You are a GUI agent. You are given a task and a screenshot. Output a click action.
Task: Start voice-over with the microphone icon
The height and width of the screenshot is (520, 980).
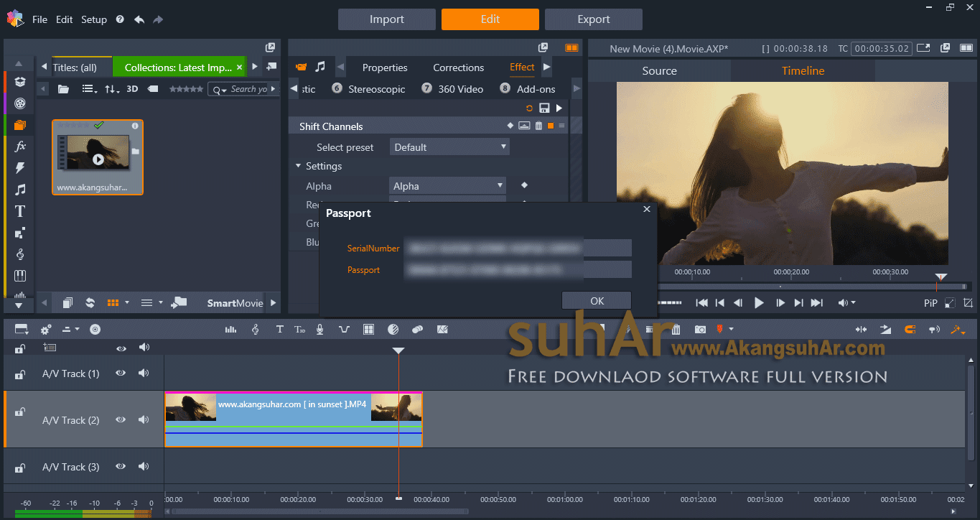(x=320, y=330)
